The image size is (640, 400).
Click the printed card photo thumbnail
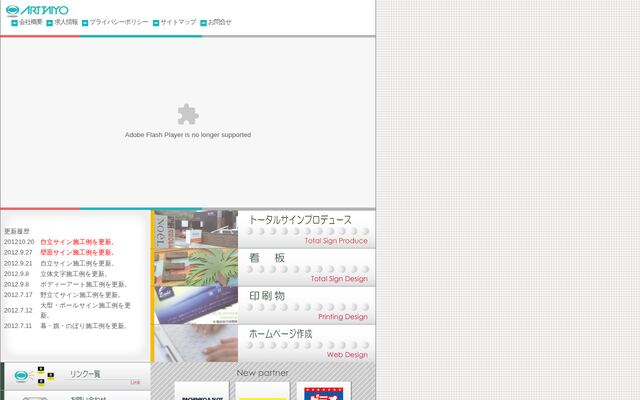coord(196,305)
